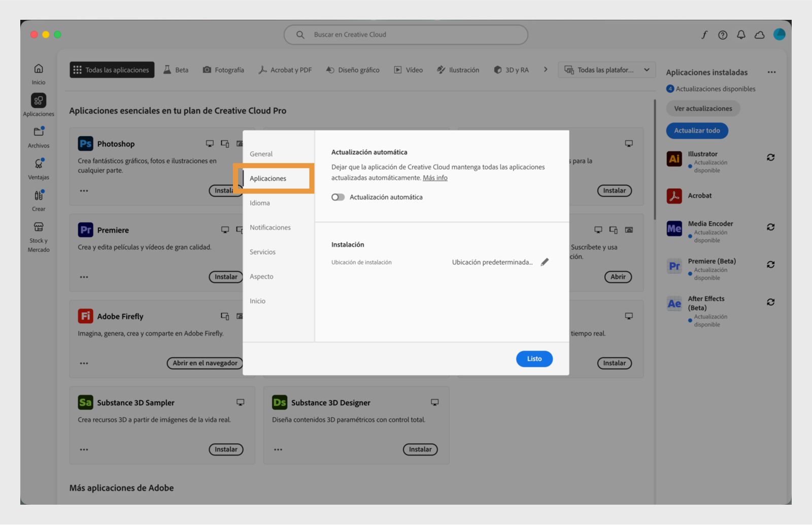
Task: Select the Substance 3D Sampler icon
Action: [85, 403]
